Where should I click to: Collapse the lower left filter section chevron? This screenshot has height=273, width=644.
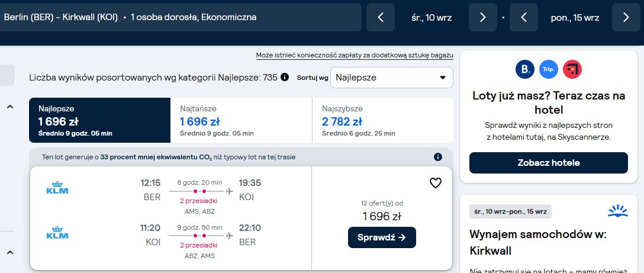(x=10, y=252)
